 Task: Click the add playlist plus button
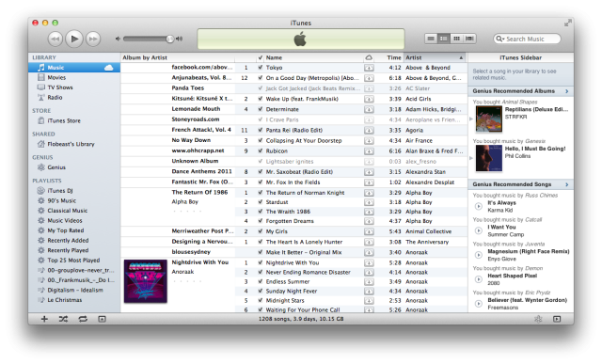(44, 319)
